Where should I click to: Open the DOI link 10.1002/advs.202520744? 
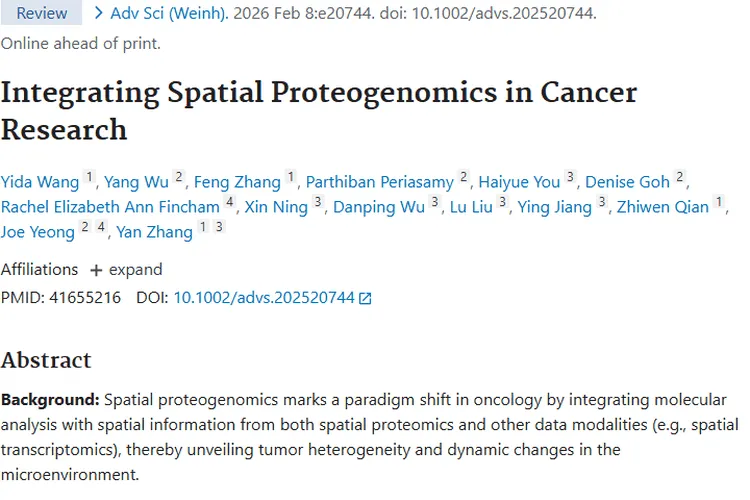pos(264,298)
